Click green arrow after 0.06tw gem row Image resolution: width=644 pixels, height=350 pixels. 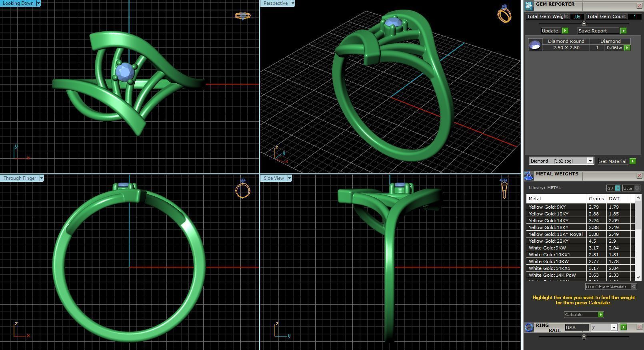coord(627,48)
